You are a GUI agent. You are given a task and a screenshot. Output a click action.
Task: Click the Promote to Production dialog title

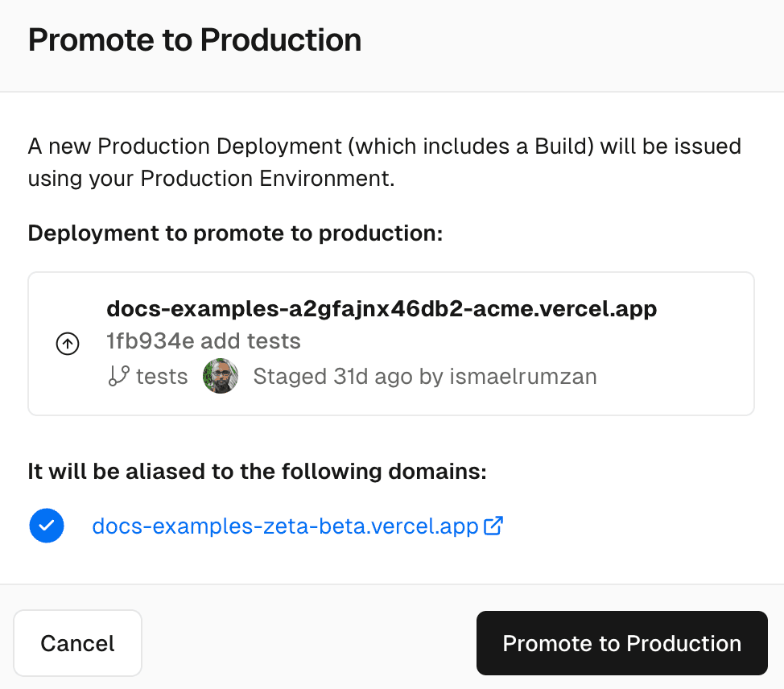[195, 39]
